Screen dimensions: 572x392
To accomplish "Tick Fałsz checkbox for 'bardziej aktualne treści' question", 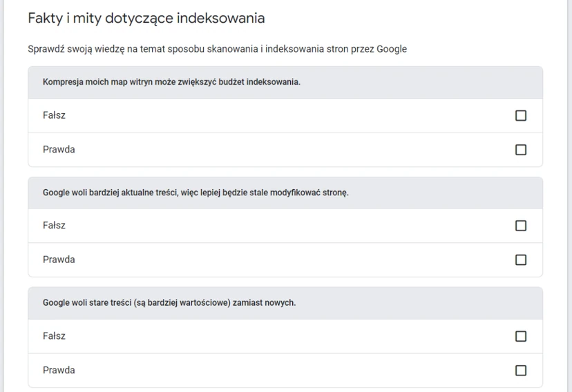I will [521, 226].
